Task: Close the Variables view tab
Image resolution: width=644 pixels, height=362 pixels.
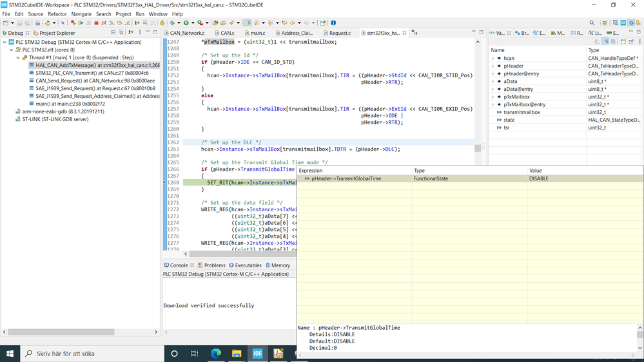Action: 509,33
